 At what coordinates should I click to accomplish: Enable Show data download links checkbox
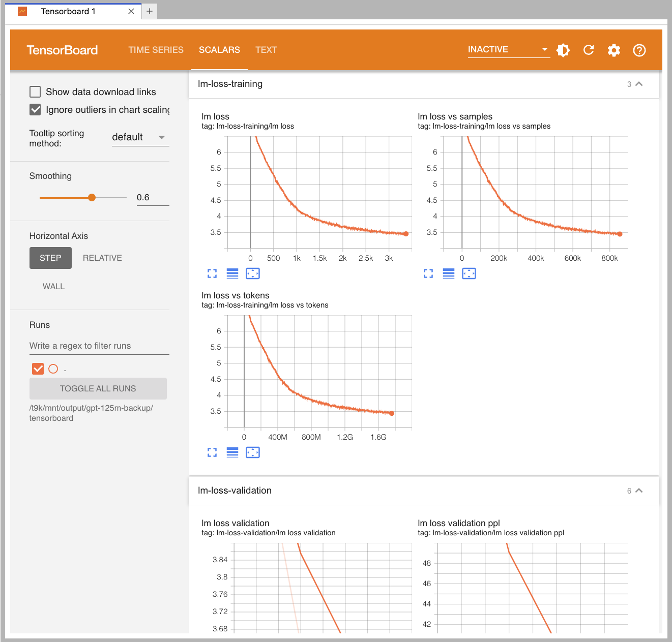coord(35,91)
